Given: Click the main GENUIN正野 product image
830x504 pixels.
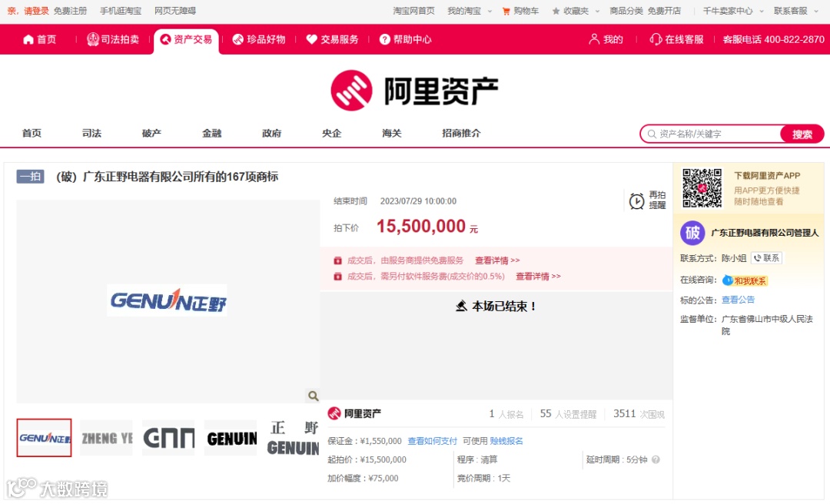Looking at the screenshot, I should 168,300.
